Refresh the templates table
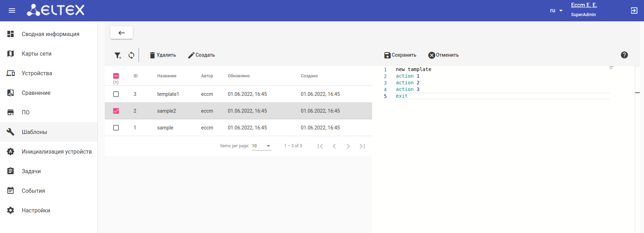This screenshot has height=233, width=644. coord(131,55)
